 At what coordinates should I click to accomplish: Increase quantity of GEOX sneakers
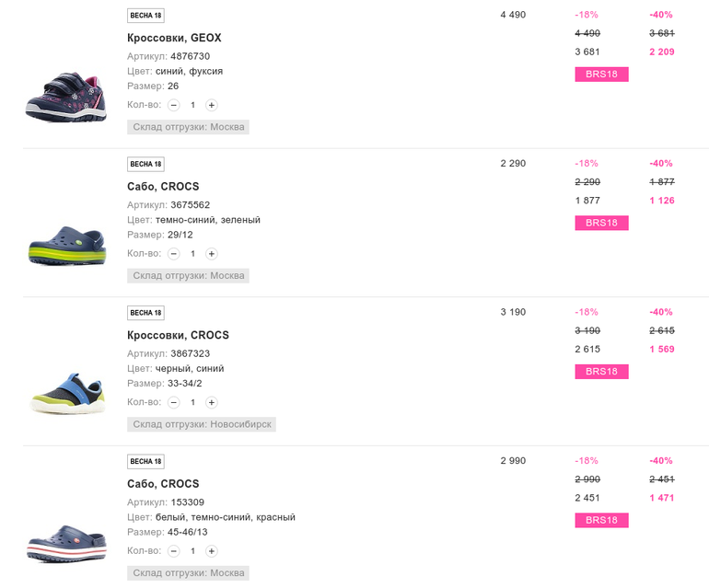click(x=211, y=105)
